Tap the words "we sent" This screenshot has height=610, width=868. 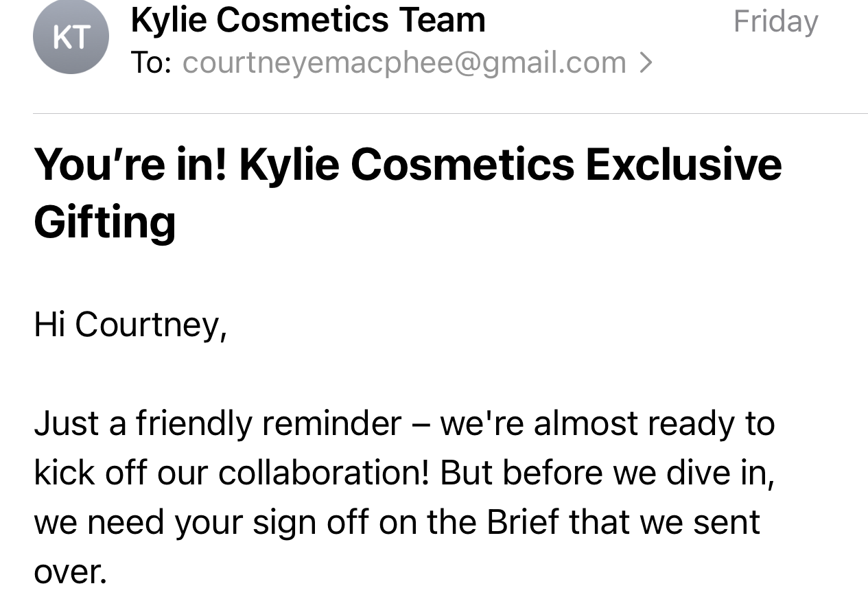[700, 521]
